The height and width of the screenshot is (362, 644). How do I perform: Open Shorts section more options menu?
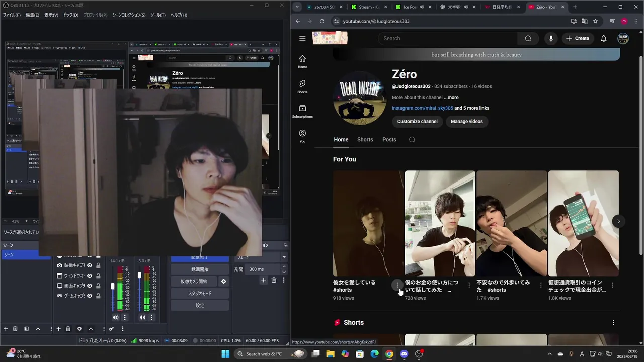coord(613,322)
